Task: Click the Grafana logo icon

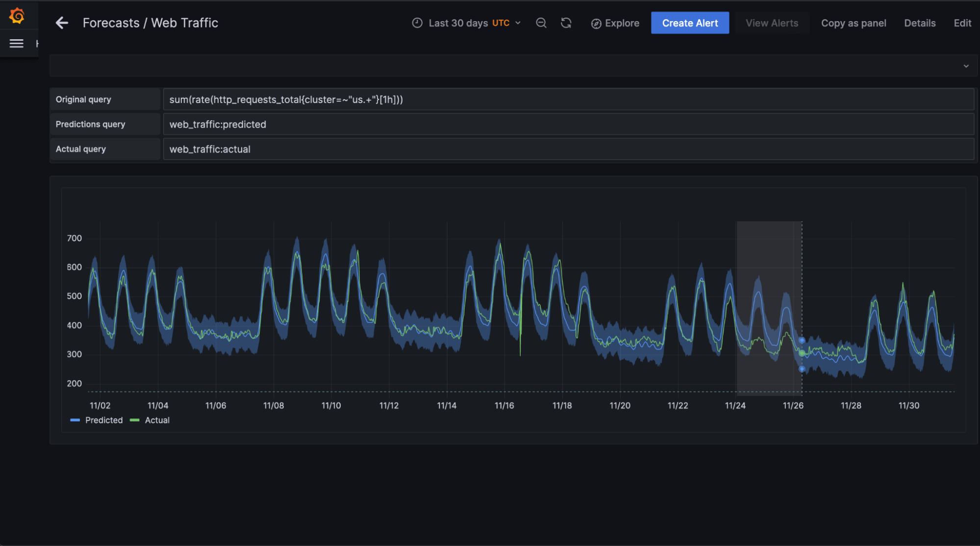Action: point(17,16)
